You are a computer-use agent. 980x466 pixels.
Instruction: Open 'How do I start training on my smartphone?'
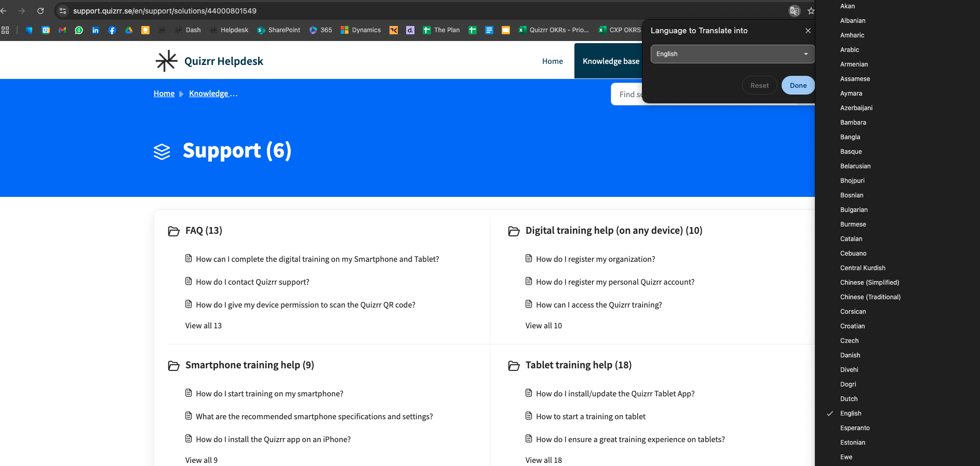pyautogui.click(x=270, y=394)
